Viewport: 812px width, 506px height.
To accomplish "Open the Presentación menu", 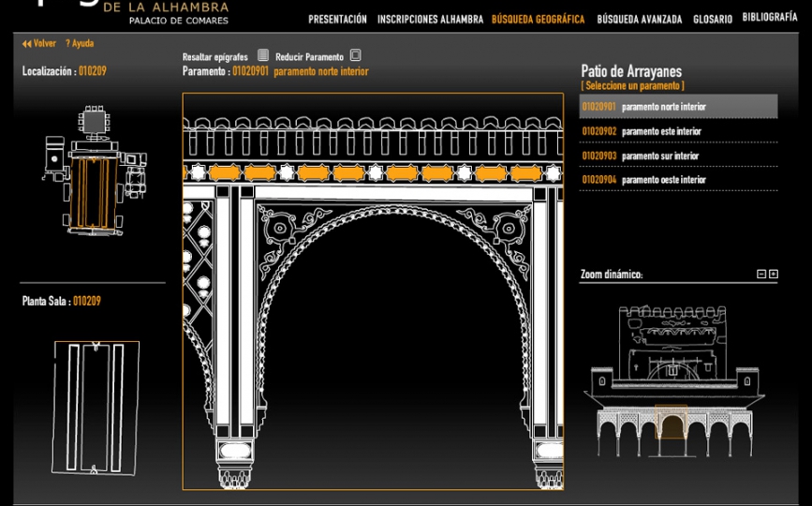I will tap(337, 19).
